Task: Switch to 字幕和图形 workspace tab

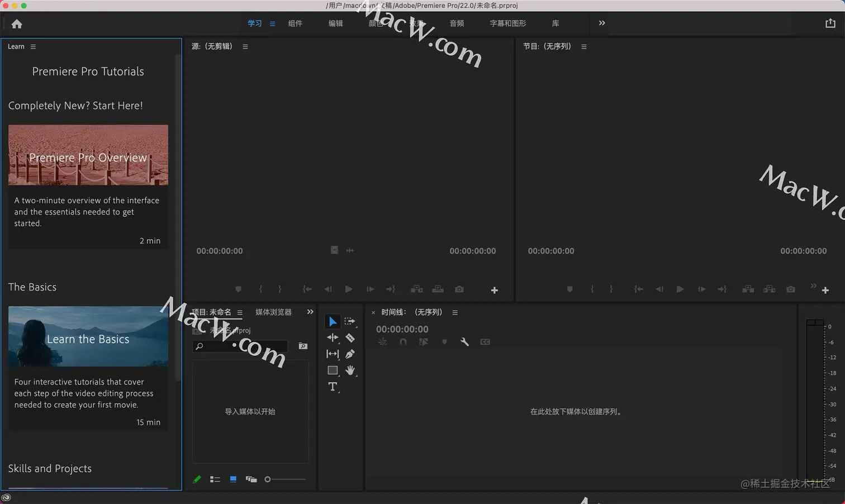Action: tap(508, 23)
